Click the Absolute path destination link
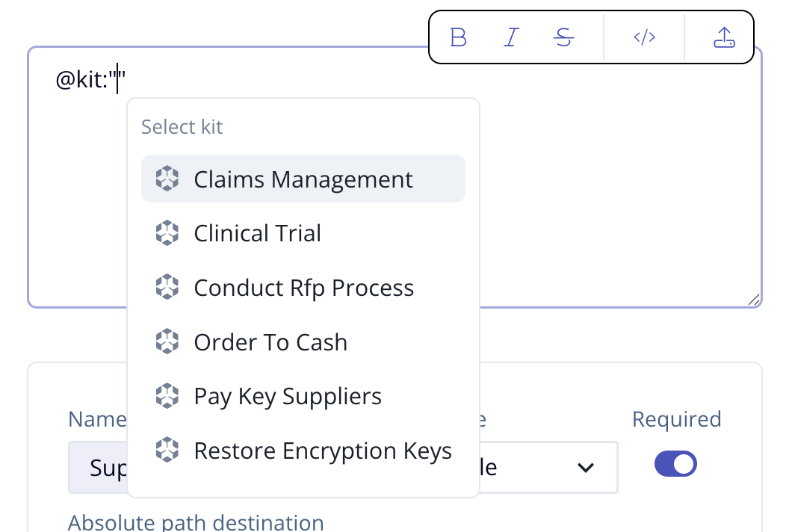789x532 pixels. pyautogui.click(x=195, y=522)
